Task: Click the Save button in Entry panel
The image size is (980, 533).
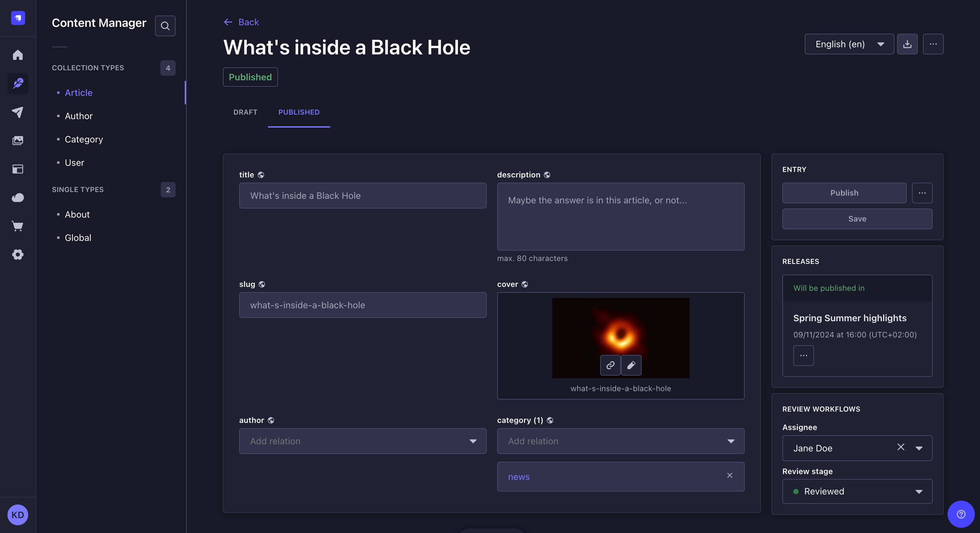Action: tap(857, 219)
